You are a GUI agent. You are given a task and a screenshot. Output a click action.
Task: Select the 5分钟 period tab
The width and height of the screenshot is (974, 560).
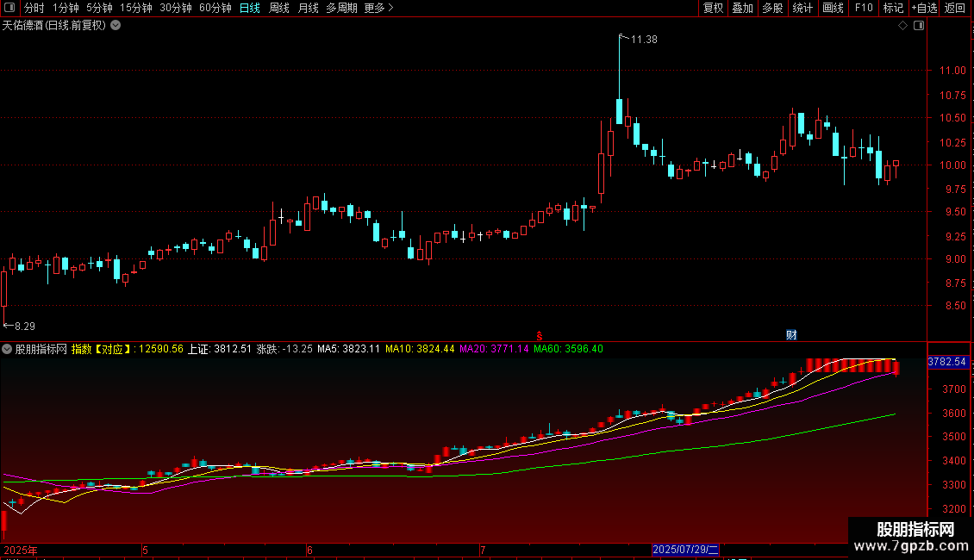pyautogui.click(x=99, y=8)
